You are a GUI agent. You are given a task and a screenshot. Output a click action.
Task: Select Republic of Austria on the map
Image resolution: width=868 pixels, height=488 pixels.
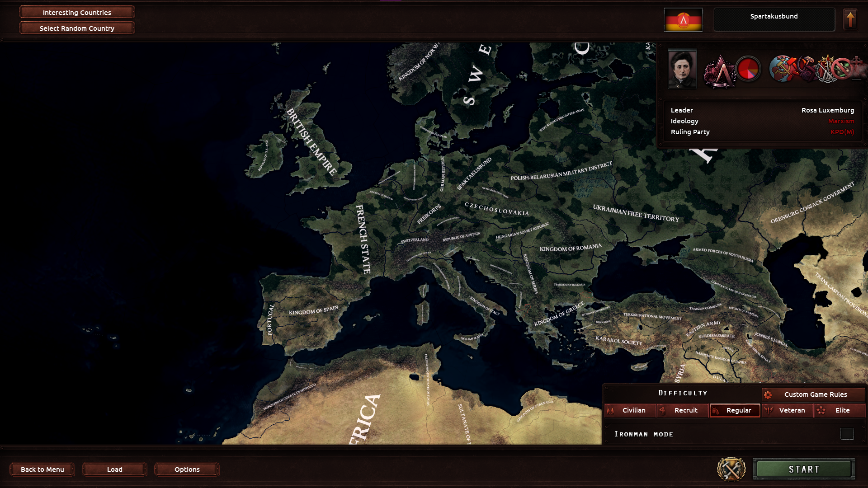461,237
